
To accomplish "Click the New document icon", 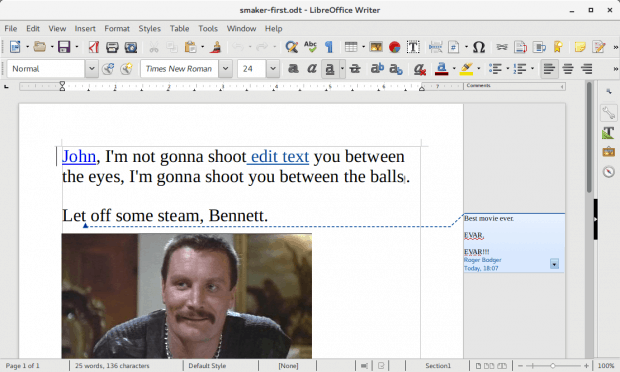I will click(15, 47).
